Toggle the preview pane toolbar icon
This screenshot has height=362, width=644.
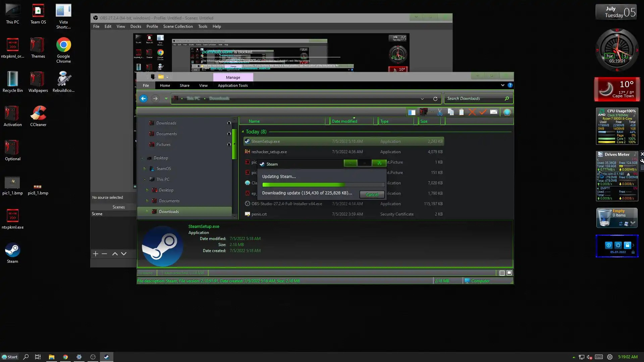click(x=412, y=112)
